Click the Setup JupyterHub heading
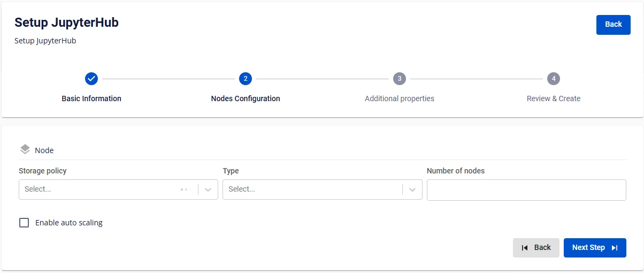 (x=66, y=22)
